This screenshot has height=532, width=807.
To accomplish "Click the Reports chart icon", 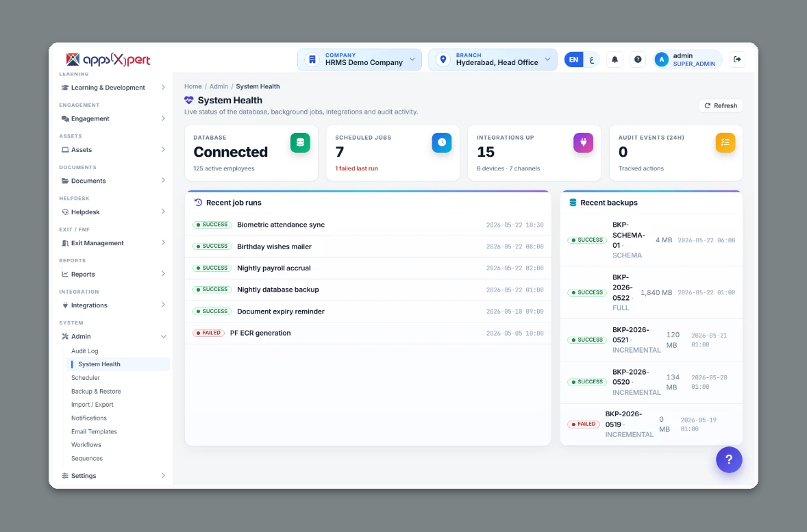I will (65, 275).
